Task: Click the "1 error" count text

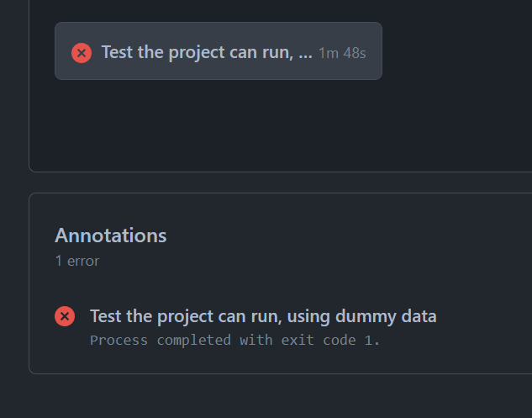Action: (77, 261)
